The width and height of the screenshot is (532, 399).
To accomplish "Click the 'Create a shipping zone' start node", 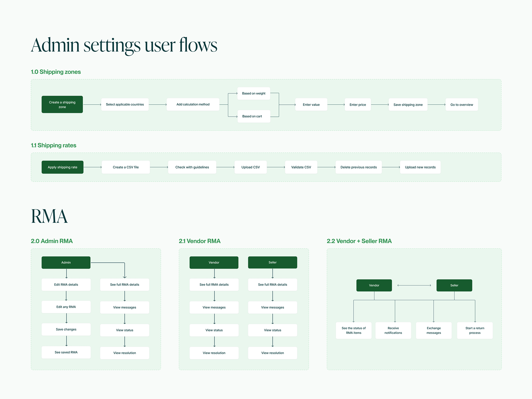I will pos(62,104).
